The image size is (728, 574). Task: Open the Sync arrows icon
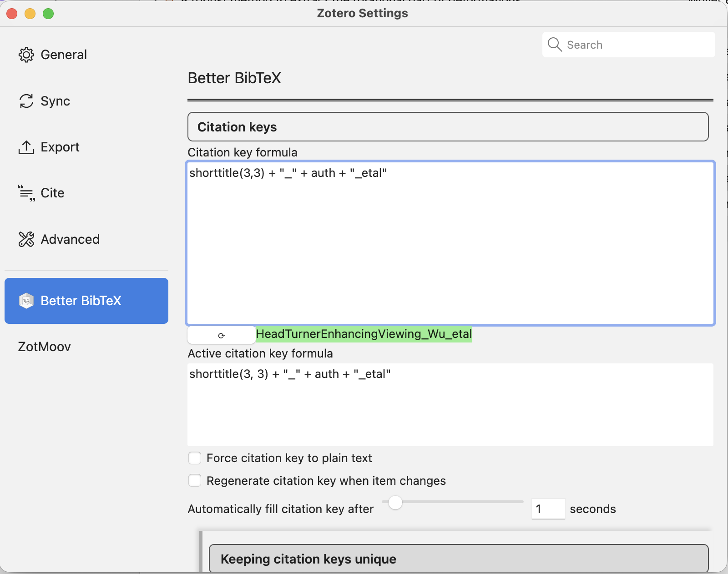click(x=26, y=101)
